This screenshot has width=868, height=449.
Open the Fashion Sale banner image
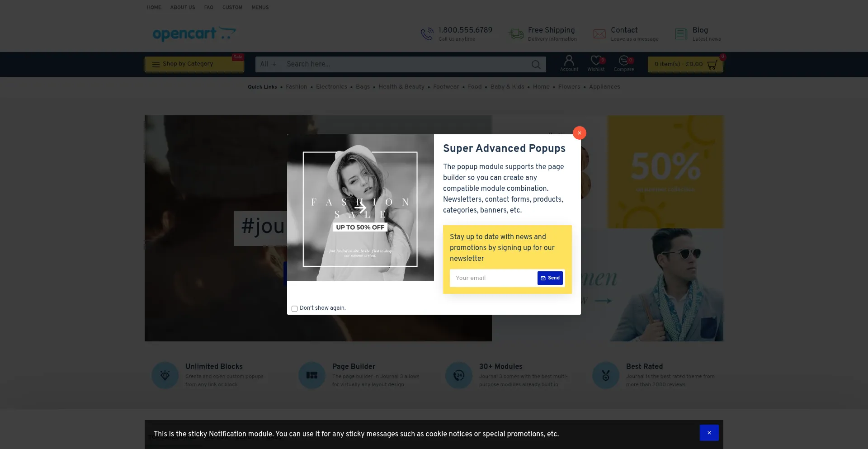[x=360, y=208]
